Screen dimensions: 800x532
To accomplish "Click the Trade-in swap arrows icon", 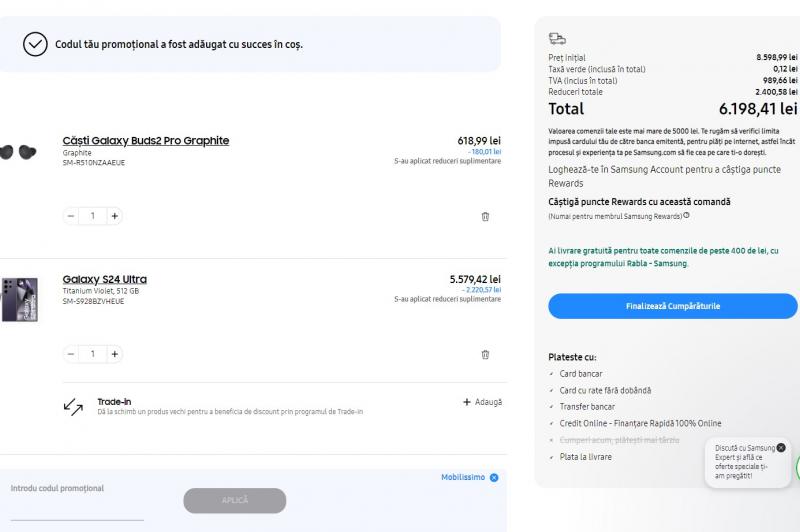I will click(73, 406).
